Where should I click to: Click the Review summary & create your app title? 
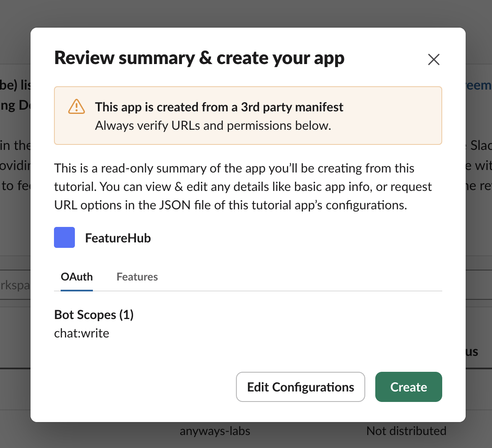[x=199, y=58]
